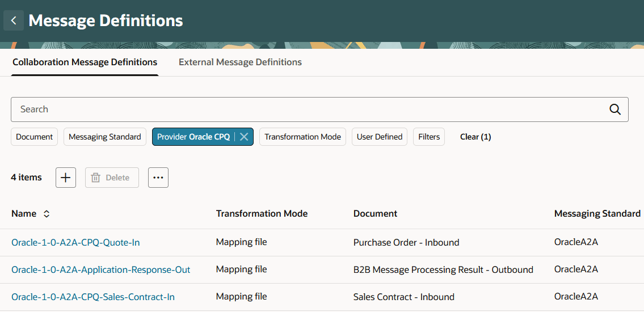This screenshot has height=312, width=644.
Task: Click Mapping file in Application-Response-Out row
Action: coord(242,269)
